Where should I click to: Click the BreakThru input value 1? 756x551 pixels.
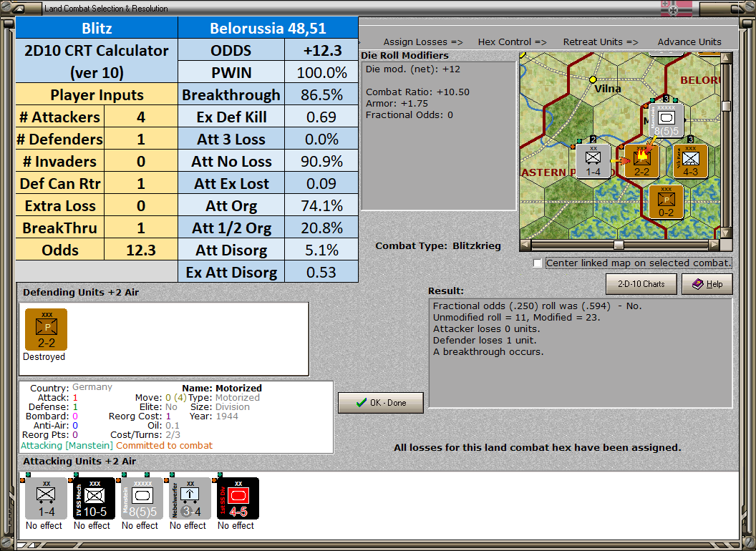(x=141, y=228)
